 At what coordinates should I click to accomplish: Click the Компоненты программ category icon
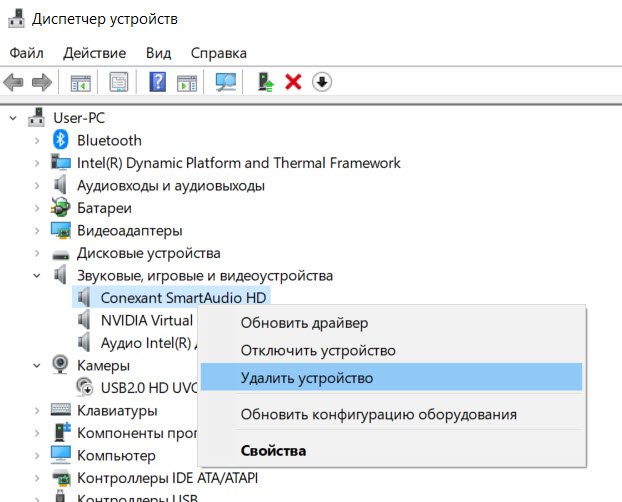[x=62, y=432]
